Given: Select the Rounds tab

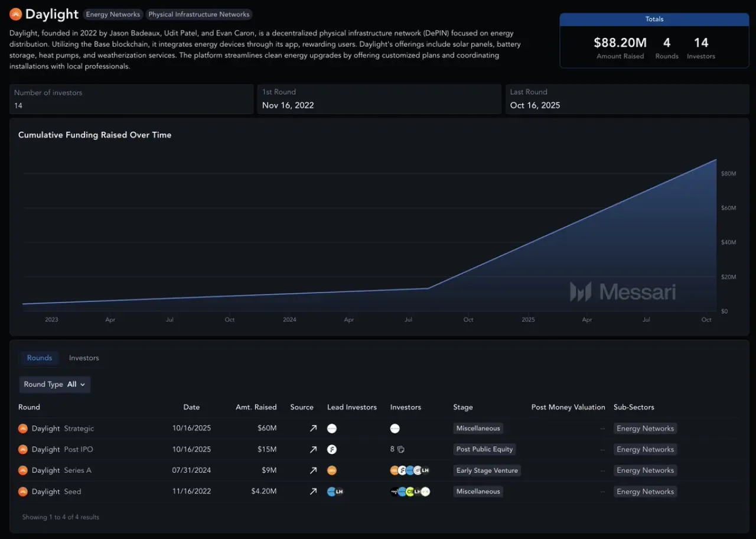Looking at the screenshot, I should (x=40, y=358).
